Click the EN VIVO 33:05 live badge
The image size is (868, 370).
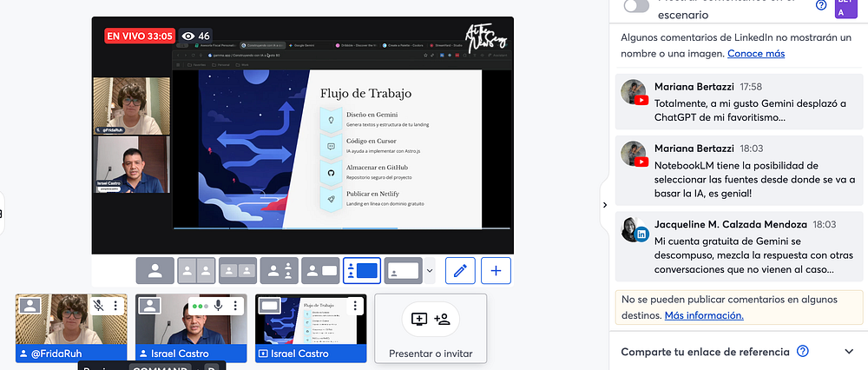coord(140,36)
